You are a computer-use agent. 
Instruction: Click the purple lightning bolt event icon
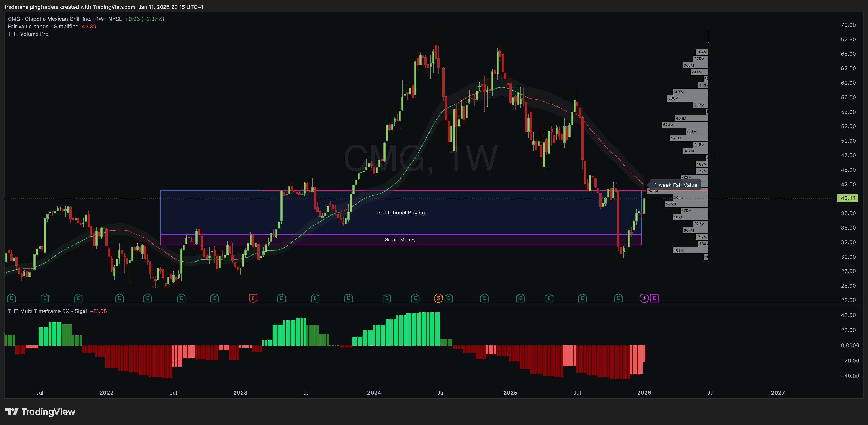(x=644, y=298)
